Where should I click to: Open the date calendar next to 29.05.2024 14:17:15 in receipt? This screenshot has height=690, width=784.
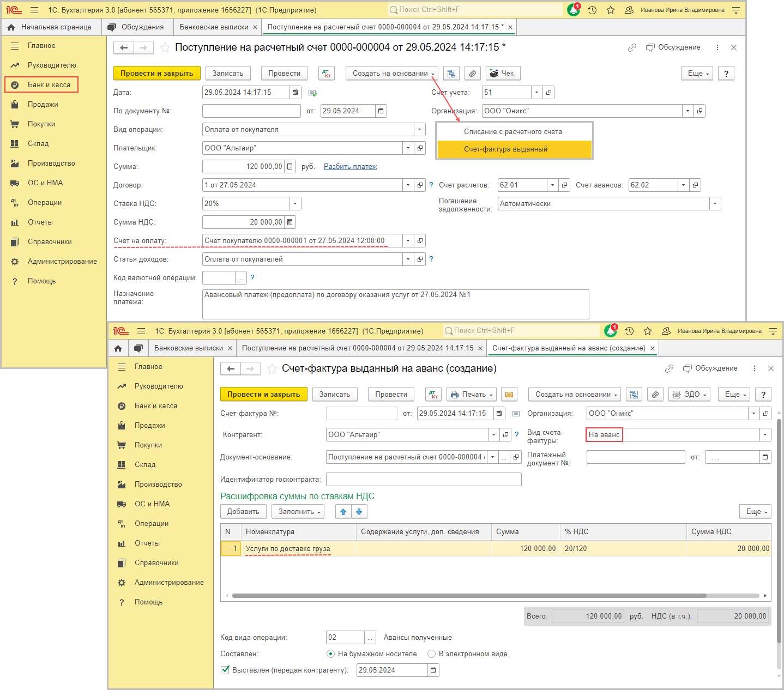[x=295, y=93]
